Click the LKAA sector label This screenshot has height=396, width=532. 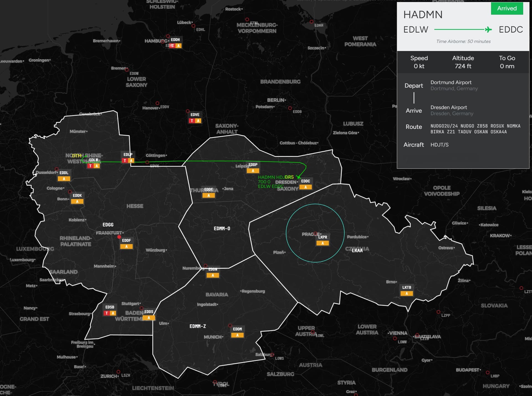pyautogui.click(x=357, y=251)
